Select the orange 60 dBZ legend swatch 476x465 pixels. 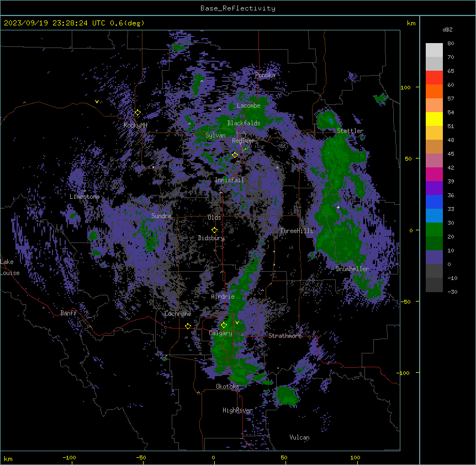(434, 91)
